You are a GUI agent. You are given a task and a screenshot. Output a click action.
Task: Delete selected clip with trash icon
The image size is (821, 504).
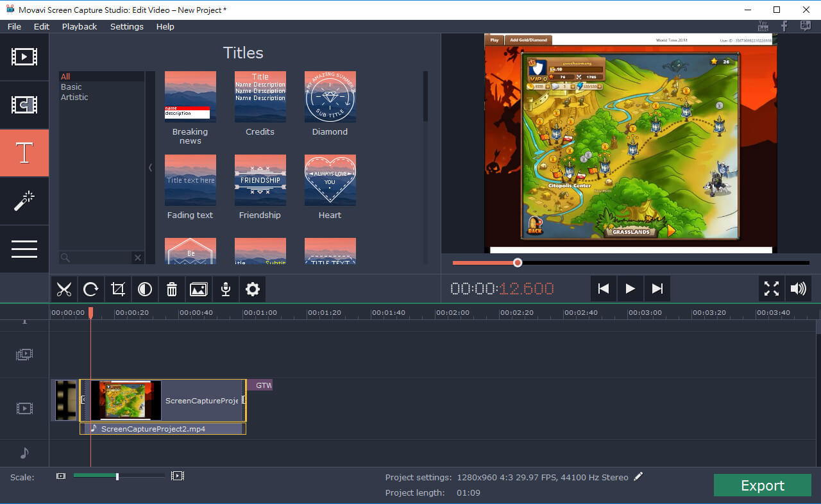coord(172,289)
